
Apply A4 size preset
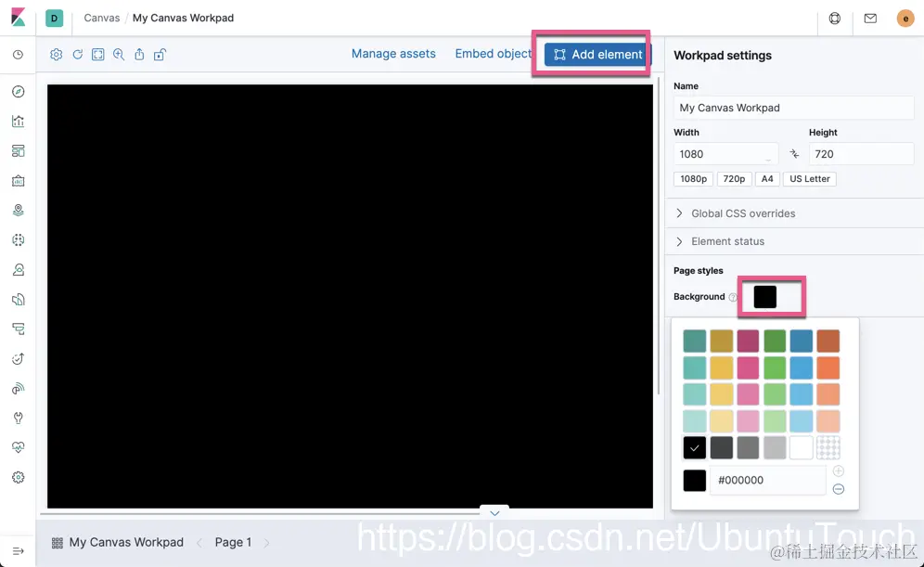tap(767, 178)
